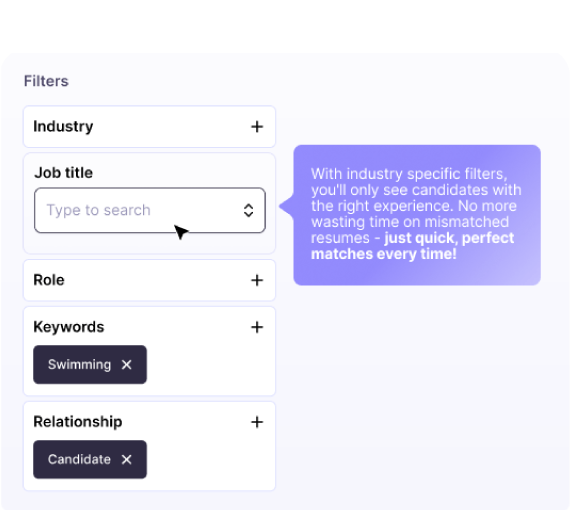Viewport: 570px width, 510px height.
Task: Click tooltip arrow pointing to Job title
Action: (x=286, y=206)
